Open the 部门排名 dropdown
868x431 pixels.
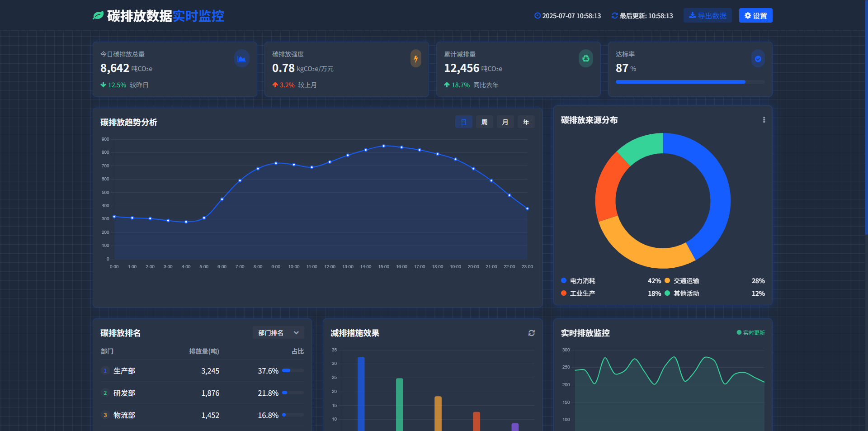[278, 333]
